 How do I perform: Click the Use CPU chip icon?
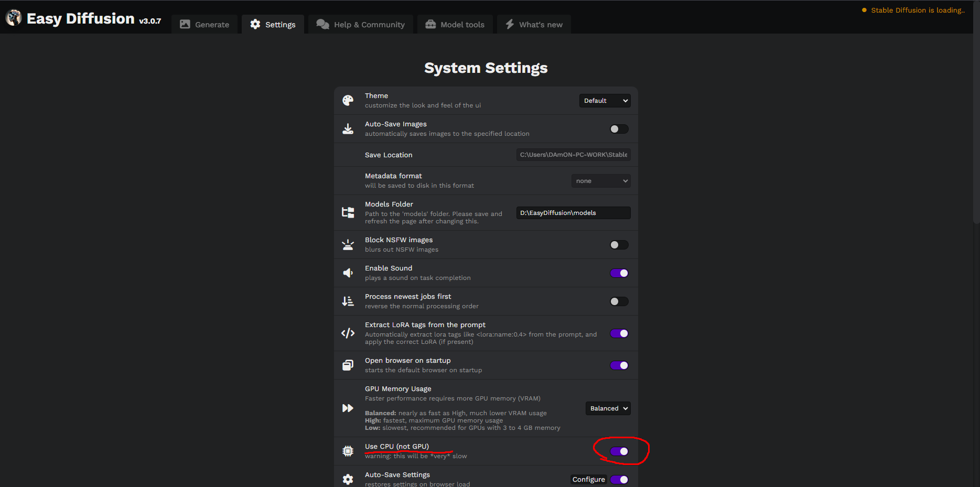click(348, 451)
